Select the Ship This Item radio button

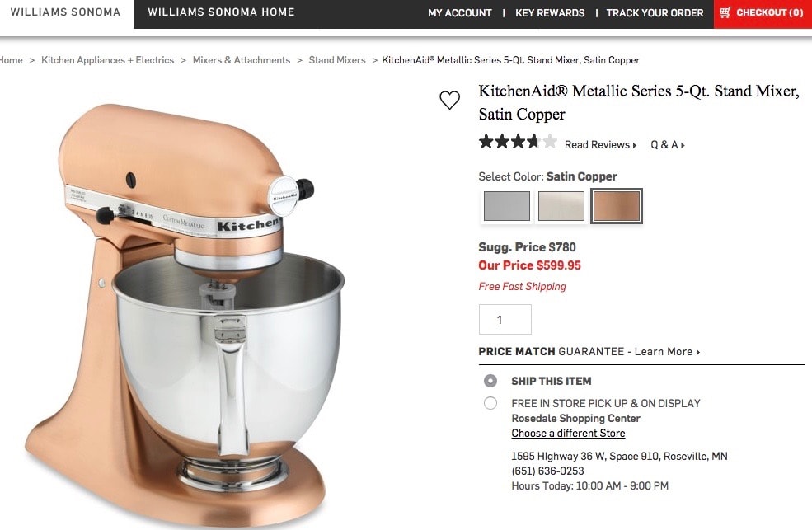(490, 381)
